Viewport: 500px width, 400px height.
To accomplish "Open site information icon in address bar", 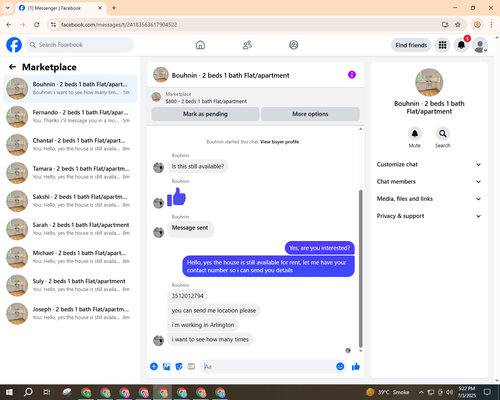I will [x=53, y=25].
